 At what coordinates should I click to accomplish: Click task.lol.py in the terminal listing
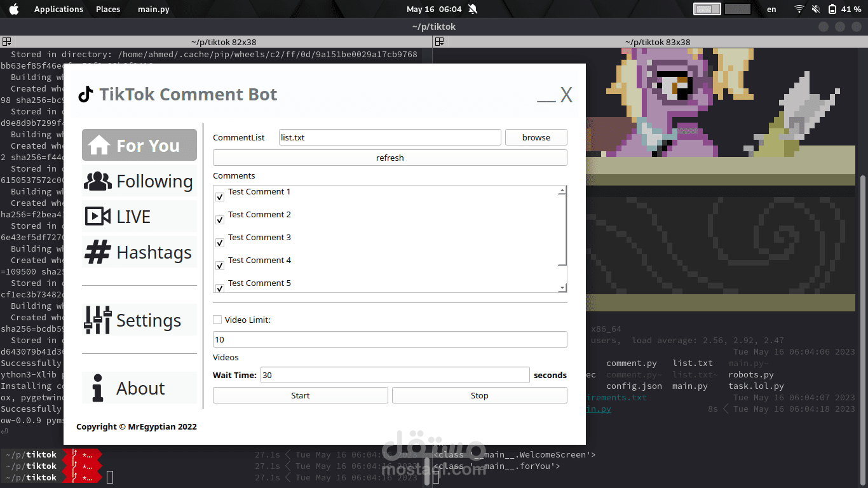coord(756,386)
